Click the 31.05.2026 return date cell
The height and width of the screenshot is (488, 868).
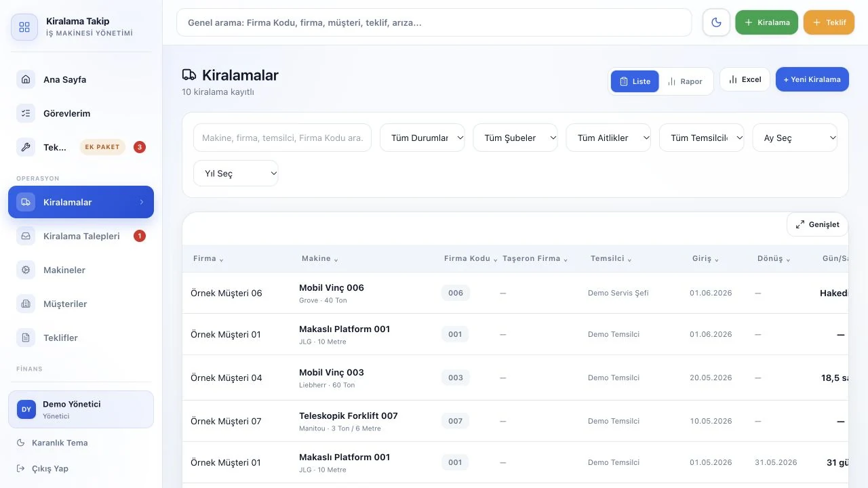tap(776, 462)
